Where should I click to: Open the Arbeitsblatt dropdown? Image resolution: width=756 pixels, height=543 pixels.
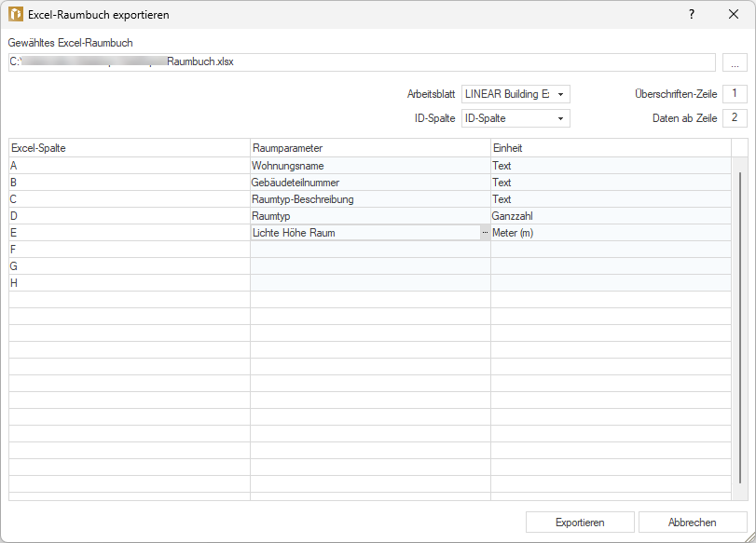pos(515,94)
